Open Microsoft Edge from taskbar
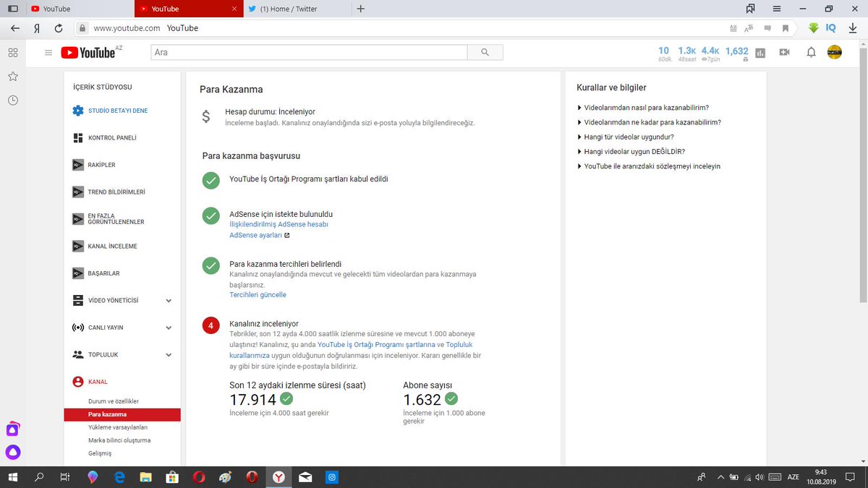The height and width of the screenshot is (488, 868). (119, 477)
